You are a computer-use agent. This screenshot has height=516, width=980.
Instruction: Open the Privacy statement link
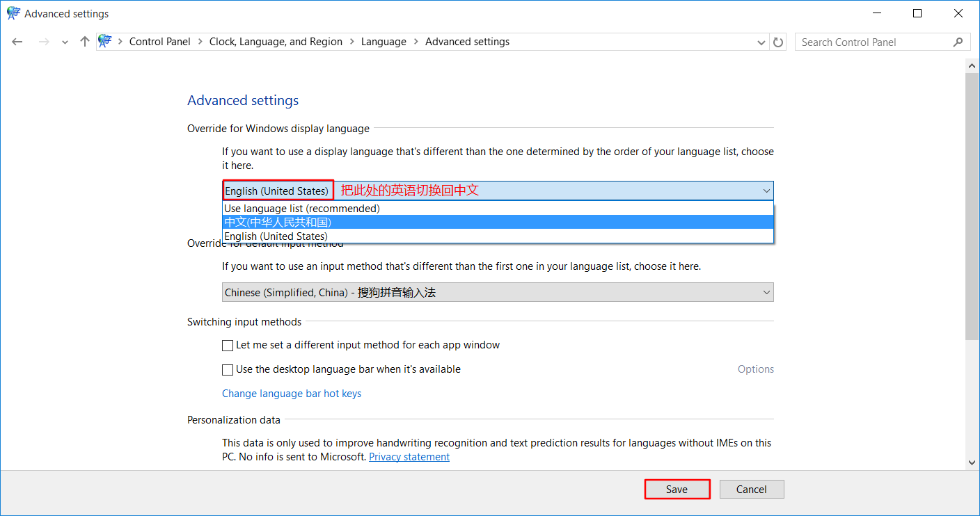(x=409, y=457)
